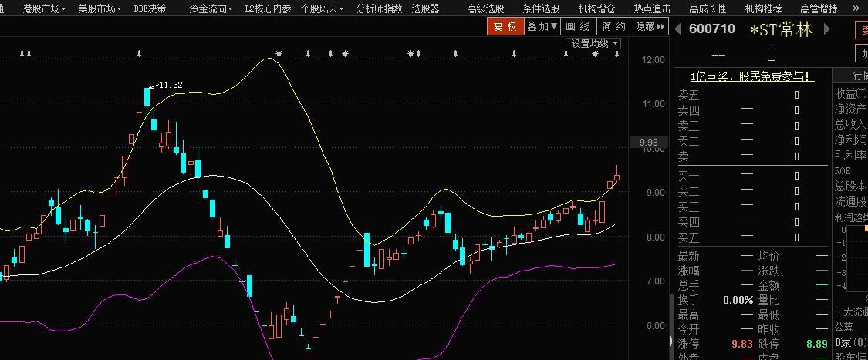
Task: Expand 个股风云 menu
Action: click(322, 8)
